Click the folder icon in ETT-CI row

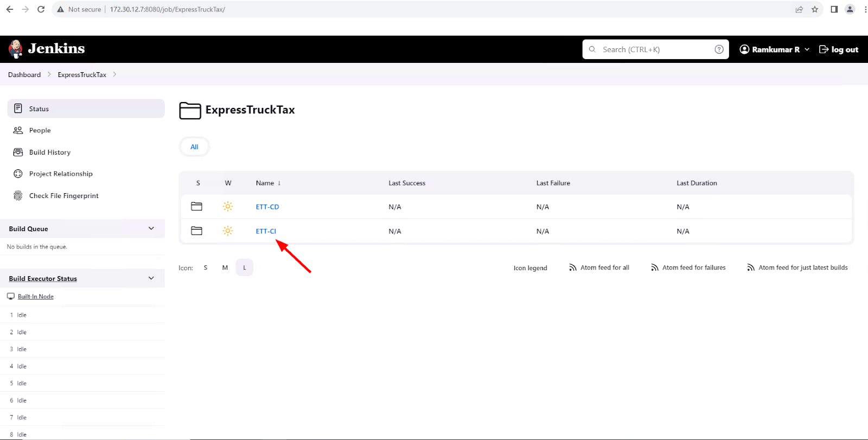(197, 231)
